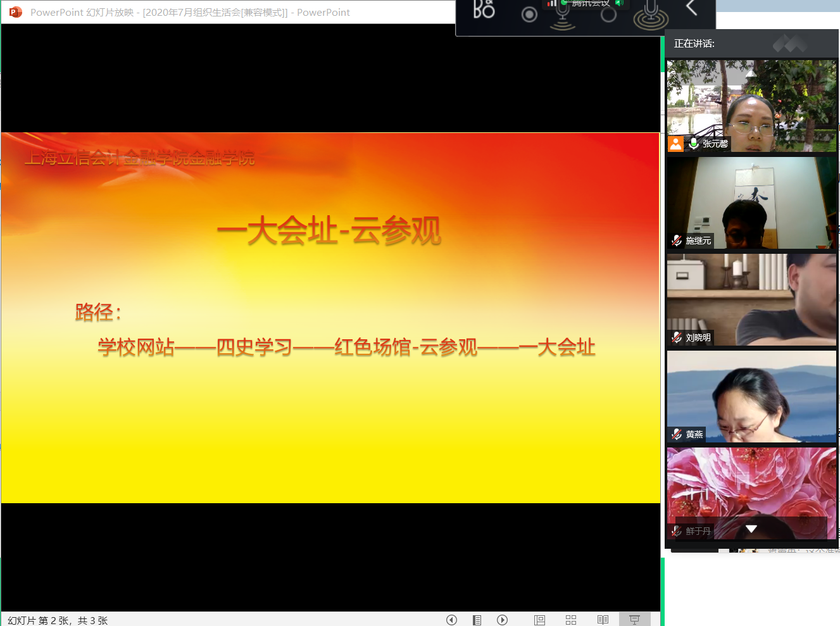Click the 正在讲话 speaker panel header
Screen dimensions: 840x626
coord(694,44)
